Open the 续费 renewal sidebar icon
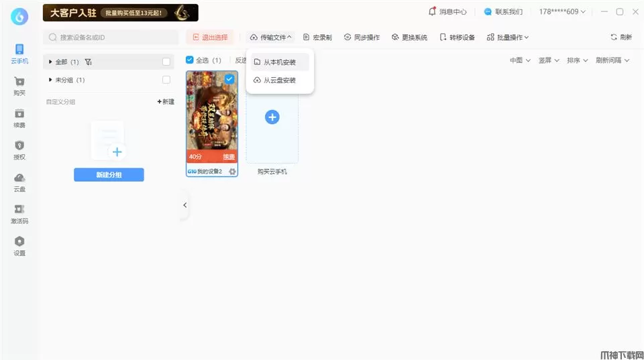The height and width of the screenshot is (360, 644). (x=19, y=118)
